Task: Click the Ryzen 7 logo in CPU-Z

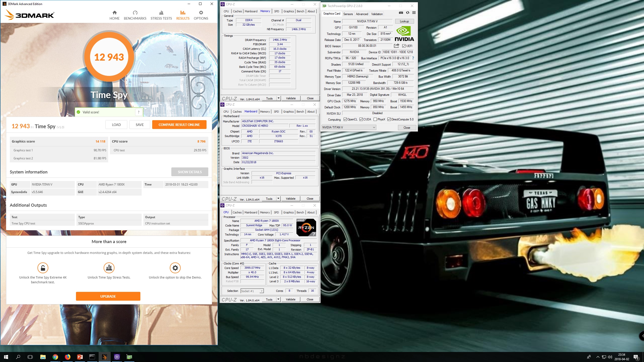Action: tap(306, 228)
